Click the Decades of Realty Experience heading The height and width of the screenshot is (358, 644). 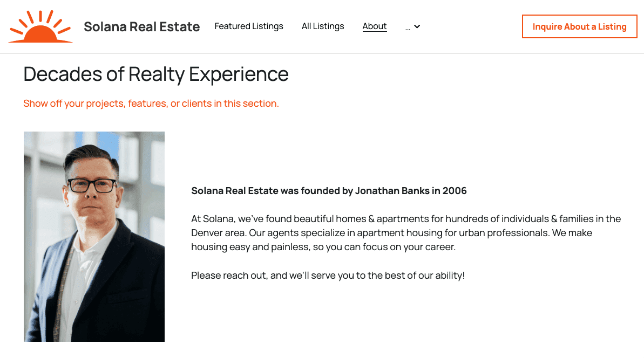tap(156, 74)
